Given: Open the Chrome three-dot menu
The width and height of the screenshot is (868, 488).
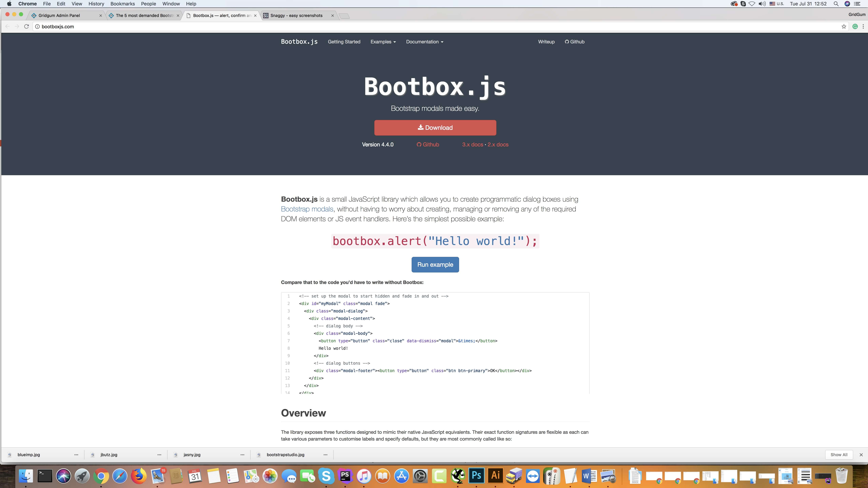Looking at the screenshot, I should pos(863,27).
